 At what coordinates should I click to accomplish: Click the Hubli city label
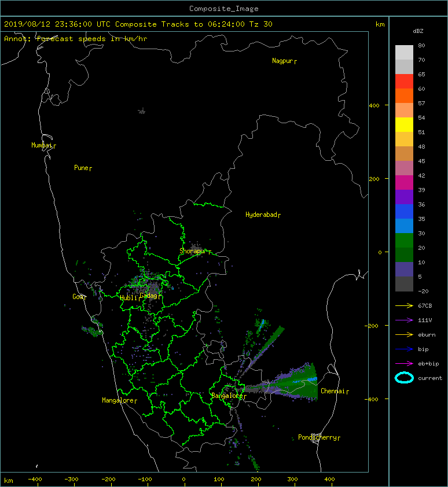(128, 298)
